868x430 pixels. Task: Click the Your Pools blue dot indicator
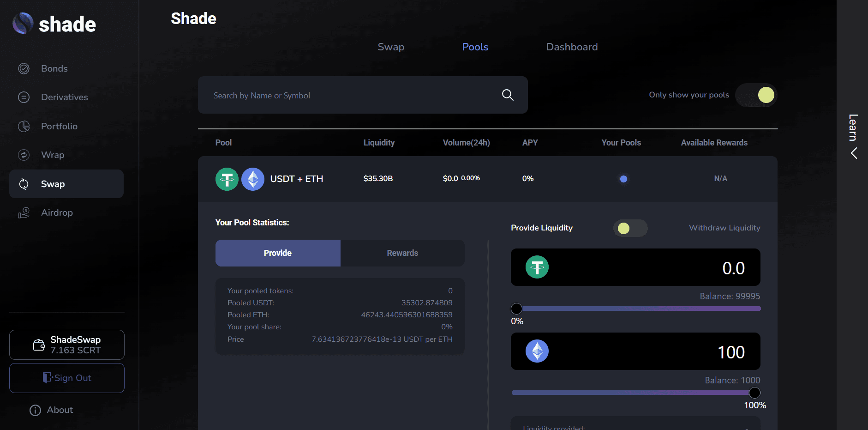point(623,179)
